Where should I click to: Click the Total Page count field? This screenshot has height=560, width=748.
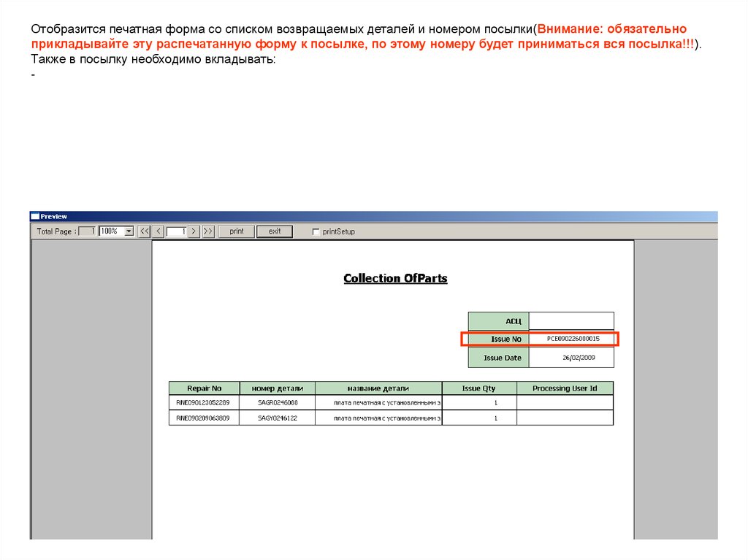[x=87, y=231]
